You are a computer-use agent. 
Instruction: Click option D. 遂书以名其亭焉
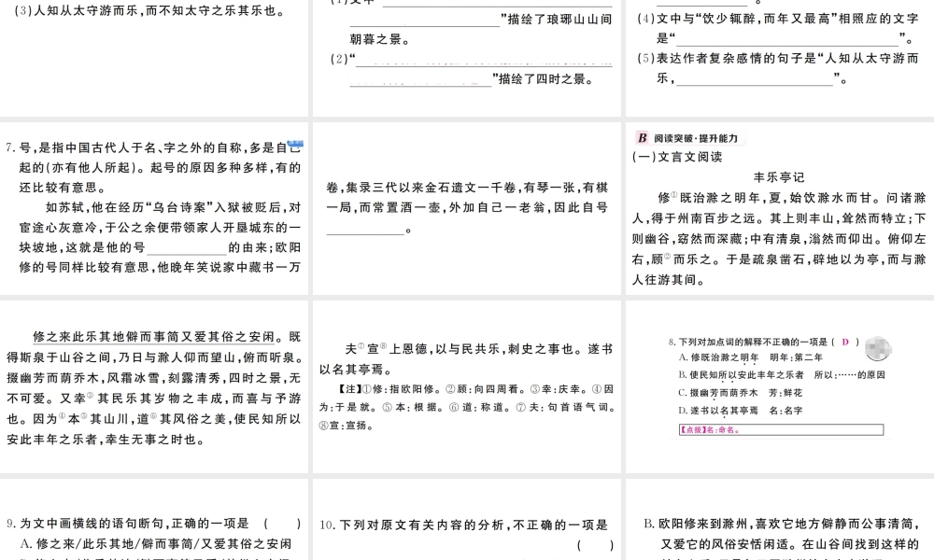click(x=741, y=411)
